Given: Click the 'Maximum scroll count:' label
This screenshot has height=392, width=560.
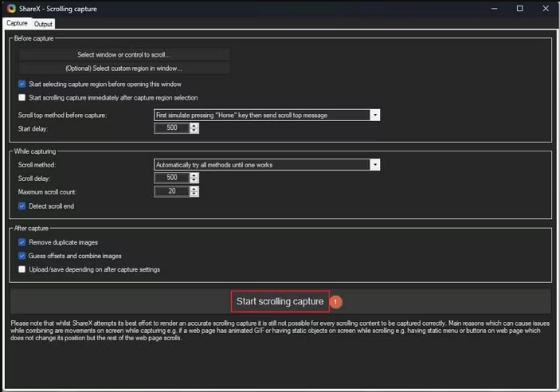Looking at the screenshot, I should (x=47, y=192).
